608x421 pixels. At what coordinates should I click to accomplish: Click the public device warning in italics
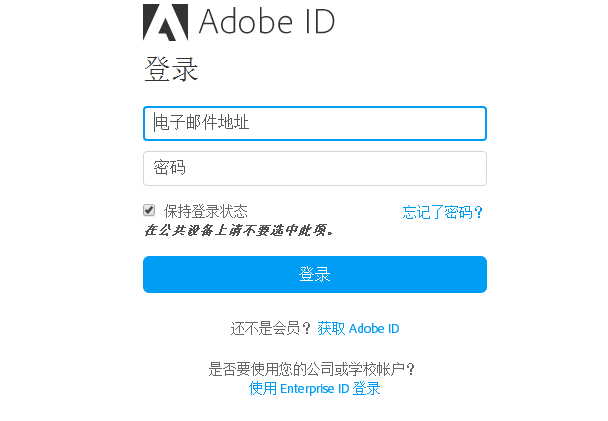(238, 230)
